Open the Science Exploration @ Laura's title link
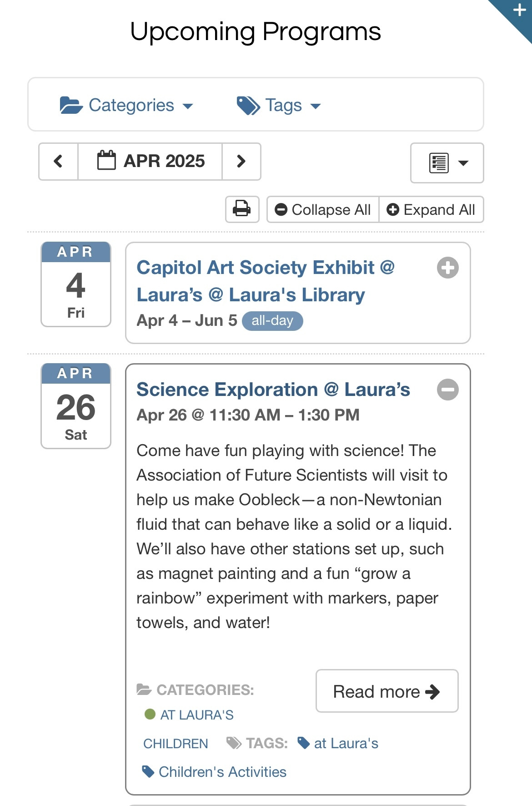 coord(273,390)
